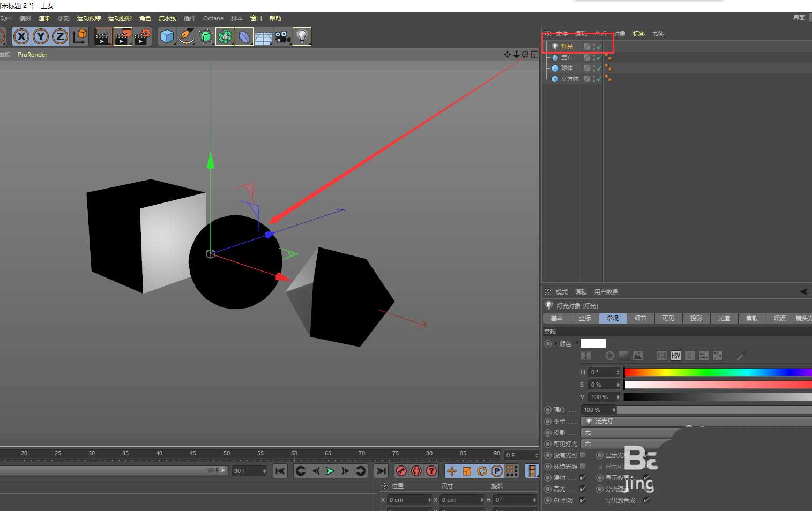This screenshot has width=812, height=511.
Task: Open the color wheel mode icon
Action: click(x=609, y=356)
